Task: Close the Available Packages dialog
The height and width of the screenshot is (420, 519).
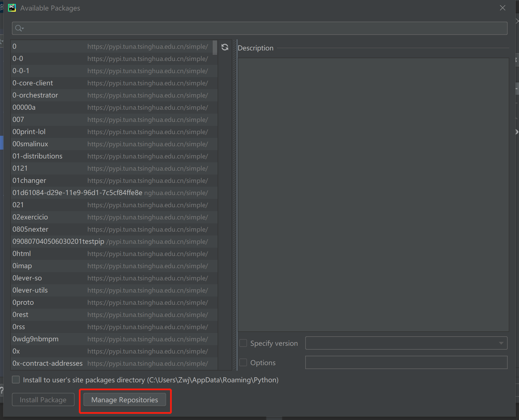Action: pos(503,8)
